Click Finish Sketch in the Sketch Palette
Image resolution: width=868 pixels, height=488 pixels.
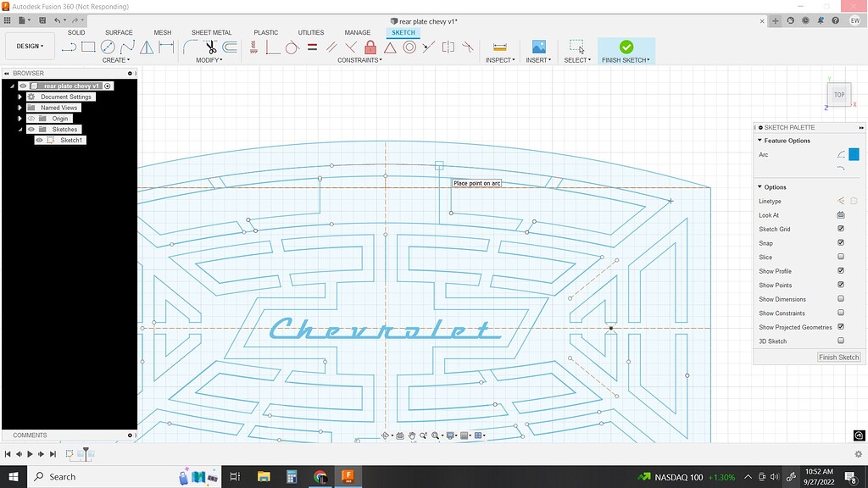[838, 357]
